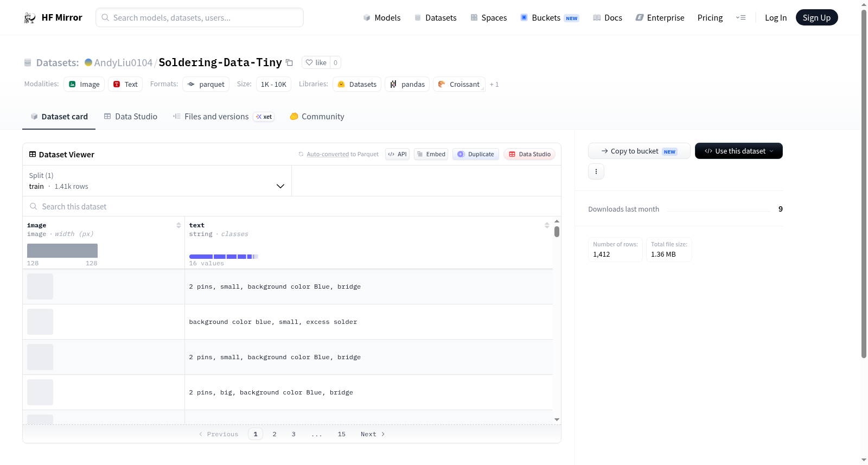Open thumbnail of 2 pins, big row
Viewport: 868px width, 465px height.
coord(40,392)
